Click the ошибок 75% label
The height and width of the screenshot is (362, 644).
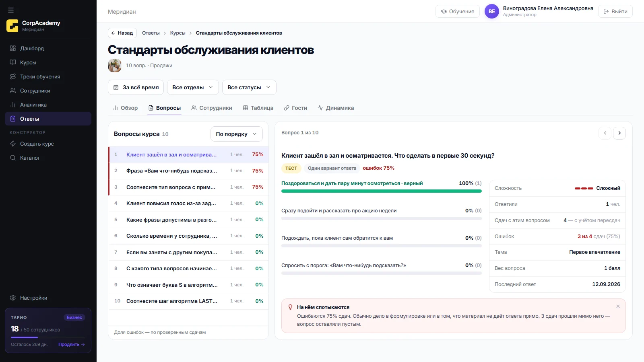(378, 168)
